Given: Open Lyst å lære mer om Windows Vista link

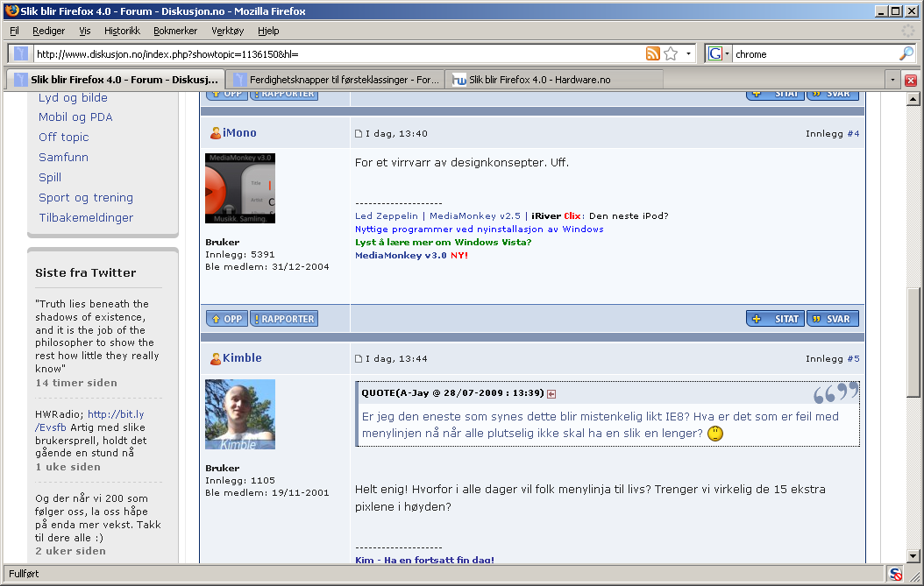Looking at the screenshot, I should [443, 242].
